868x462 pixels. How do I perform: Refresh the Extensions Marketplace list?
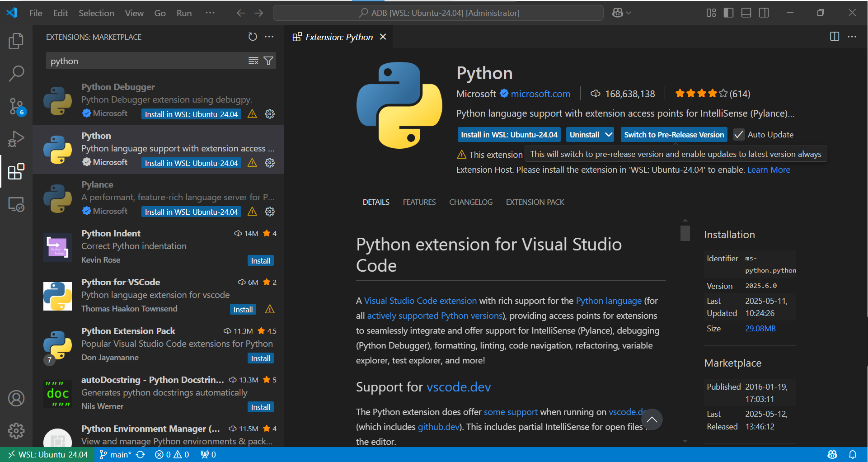tap(253, 37)
